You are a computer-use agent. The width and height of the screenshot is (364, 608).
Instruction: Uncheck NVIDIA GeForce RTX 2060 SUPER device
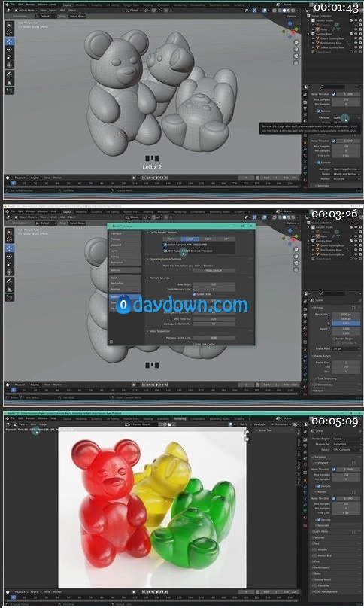point(165,245)
